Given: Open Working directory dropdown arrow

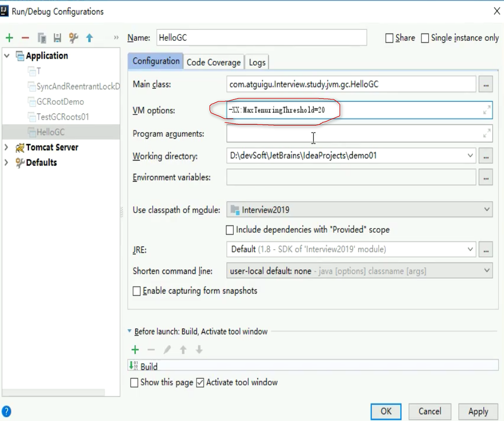Looking at the screenshot, I should 470,156.
